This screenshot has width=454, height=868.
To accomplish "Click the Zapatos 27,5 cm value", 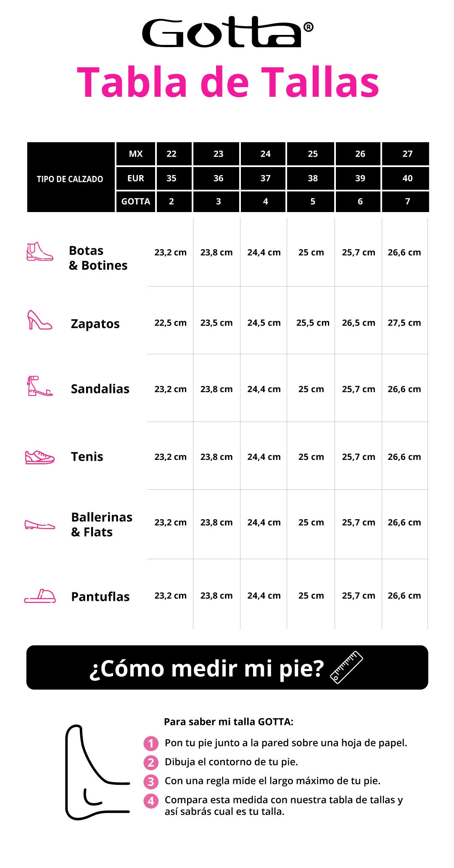I will click(404, 323).
